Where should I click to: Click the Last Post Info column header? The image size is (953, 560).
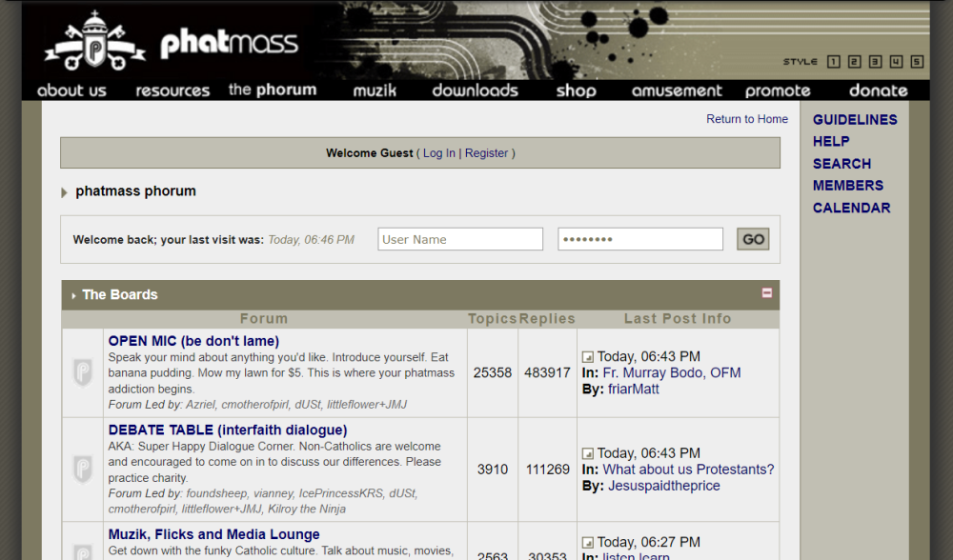pyautogui.click(x=678, y=319)
